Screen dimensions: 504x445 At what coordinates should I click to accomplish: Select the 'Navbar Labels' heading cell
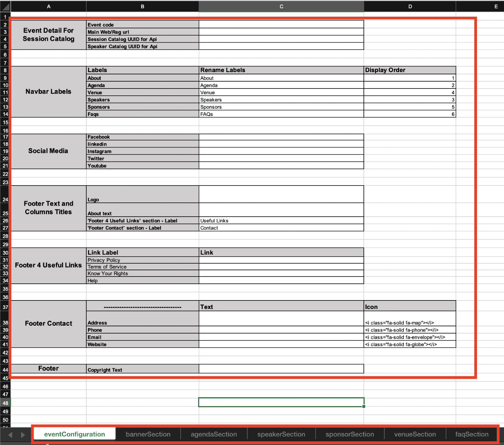49,92
